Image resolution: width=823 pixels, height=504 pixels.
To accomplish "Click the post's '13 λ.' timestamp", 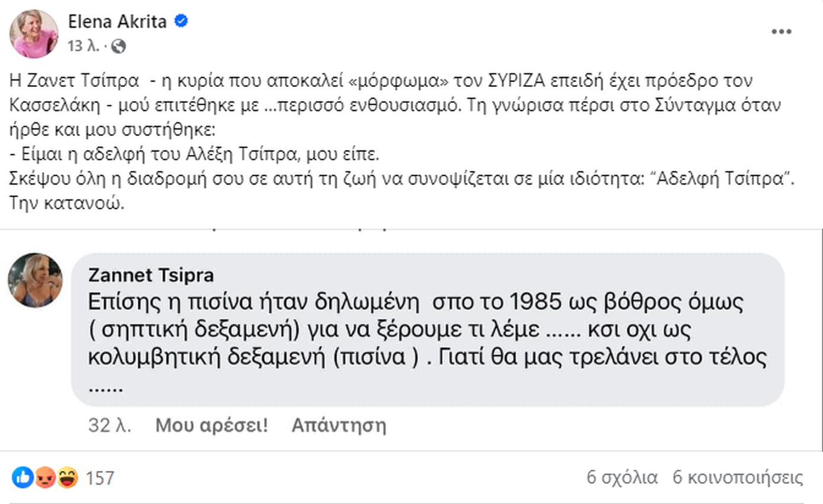I will pos(83,46).
